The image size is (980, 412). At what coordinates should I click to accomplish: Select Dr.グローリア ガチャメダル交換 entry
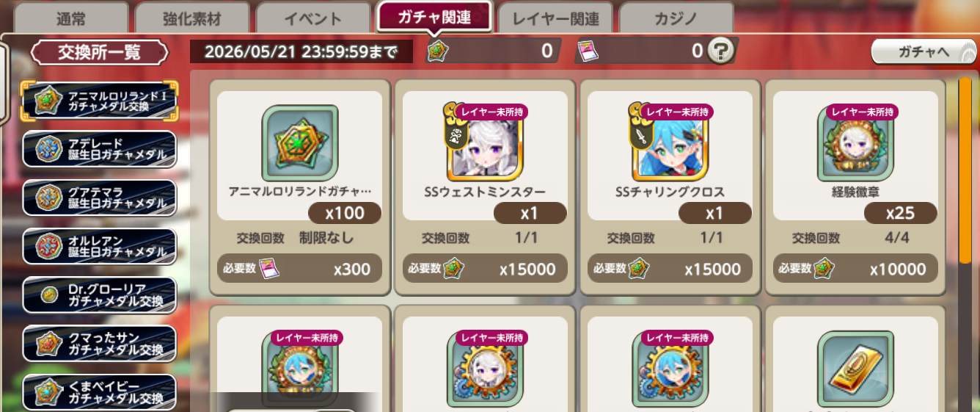pyautogui.click(x=99, y=295)
